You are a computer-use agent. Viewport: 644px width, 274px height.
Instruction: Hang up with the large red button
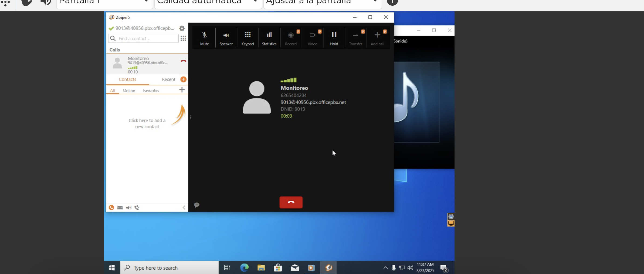tap(291, 202)
